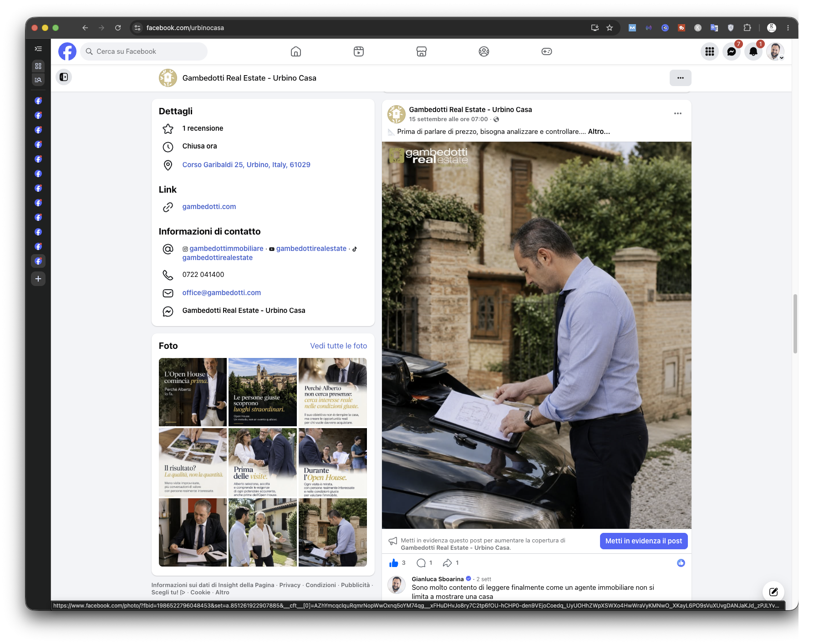This screenshot has width=824, height=644.
Task: Open footer Altro menu
Action: (222, 593)
